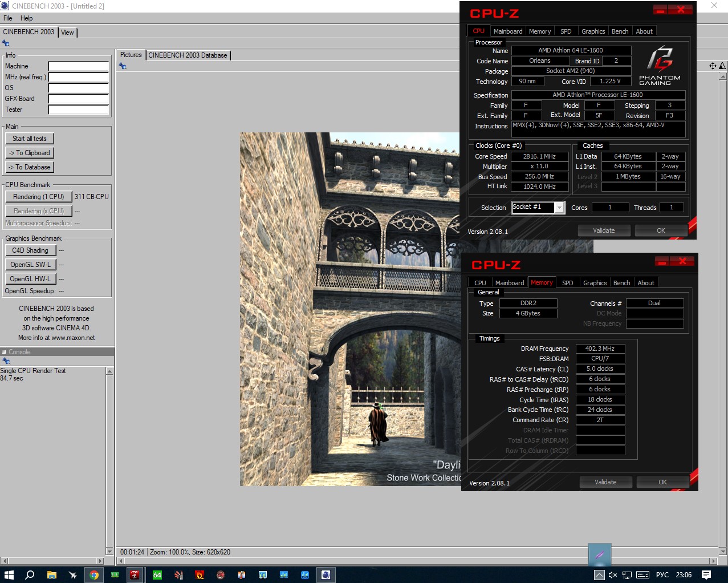Click the GFX-Board input field
This screenshot has width=728, height=583.
(79, 99)
